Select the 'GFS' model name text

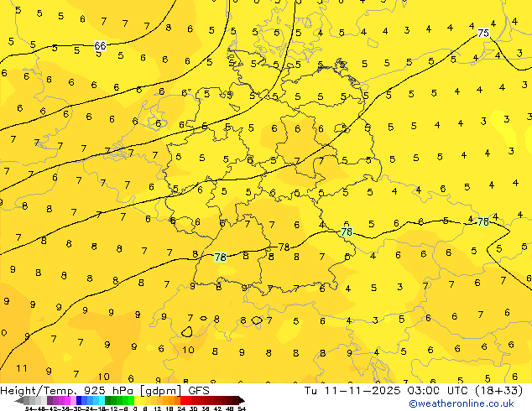tap(199, 391)
